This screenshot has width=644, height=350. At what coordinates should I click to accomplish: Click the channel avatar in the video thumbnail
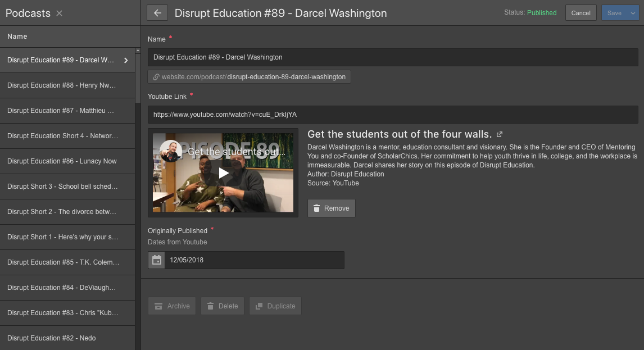click(170, 151)
